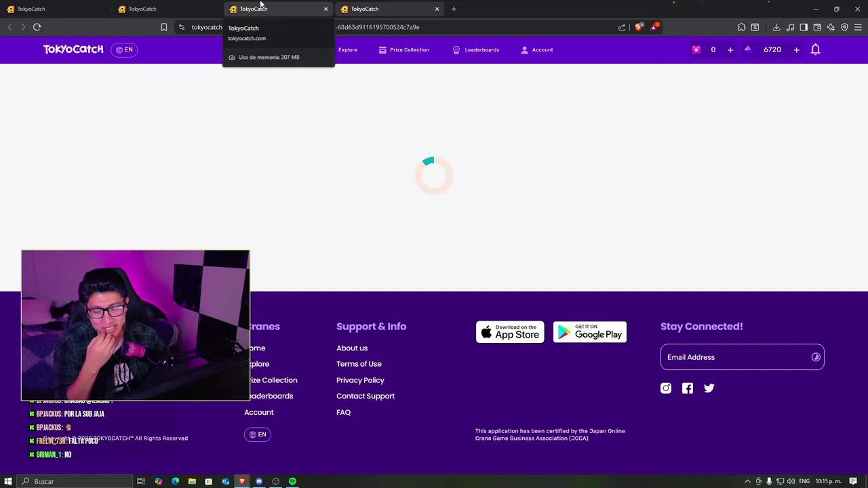Screen dimensions: 868x488
Task: Open Discord from the taskbar
Action: 259,481
